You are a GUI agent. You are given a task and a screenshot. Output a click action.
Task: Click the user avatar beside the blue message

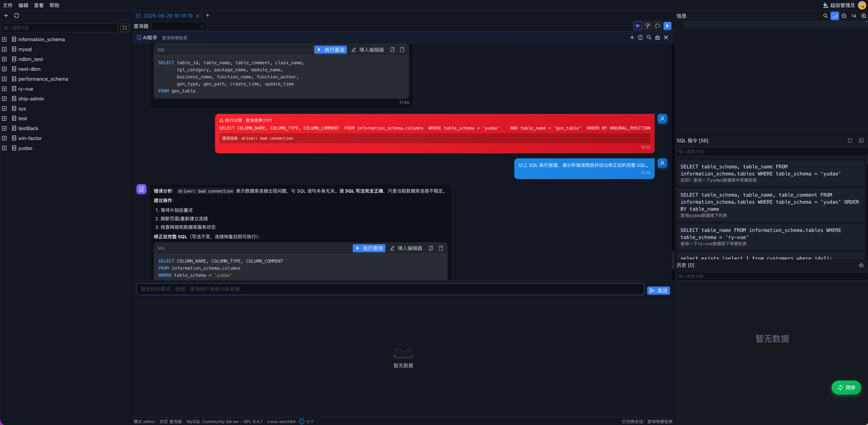coord(662,163)
